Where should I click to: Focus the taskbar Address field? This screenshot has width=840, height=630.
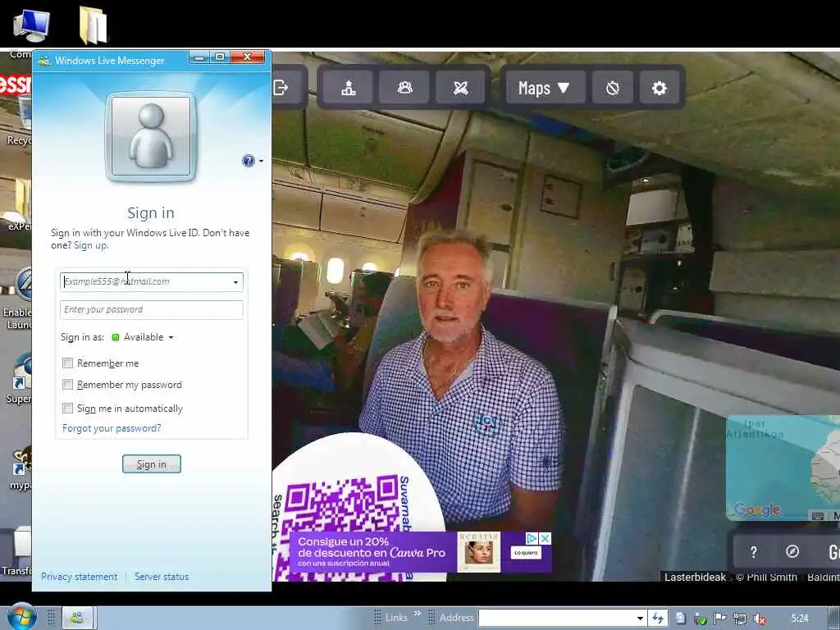click(556, 619)
